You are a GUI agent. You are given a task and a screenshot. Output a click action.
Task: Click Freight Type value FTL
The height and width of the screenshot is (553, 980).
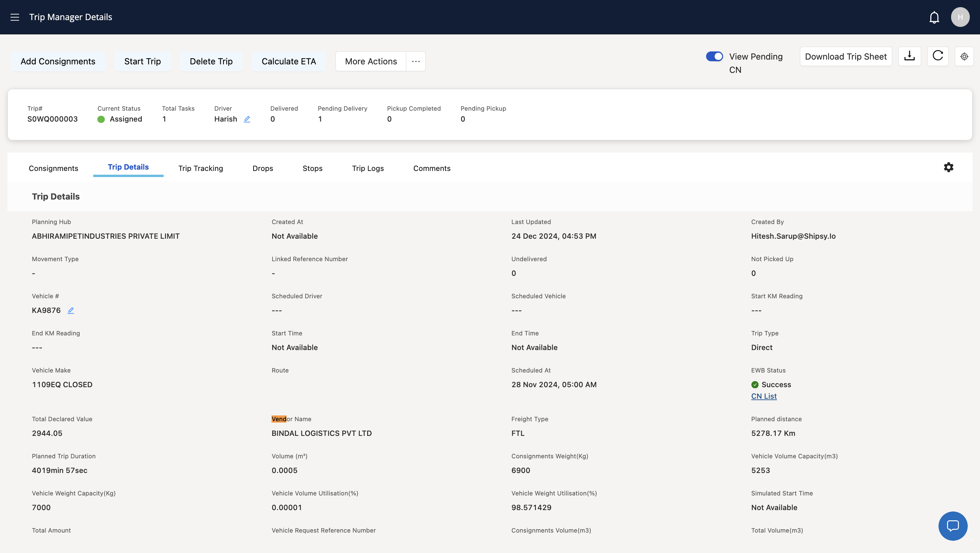(518, 433)
